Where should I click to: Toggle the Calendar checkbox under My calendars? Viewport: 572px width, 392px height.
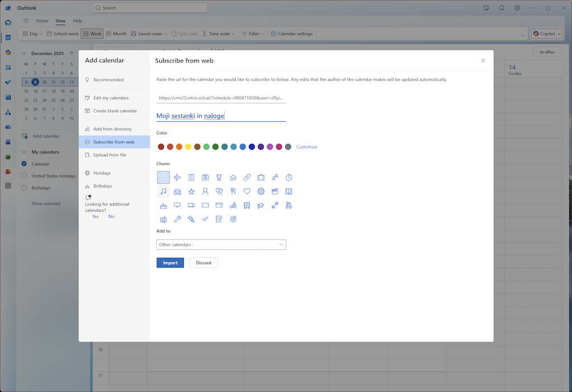coord(24,164)
